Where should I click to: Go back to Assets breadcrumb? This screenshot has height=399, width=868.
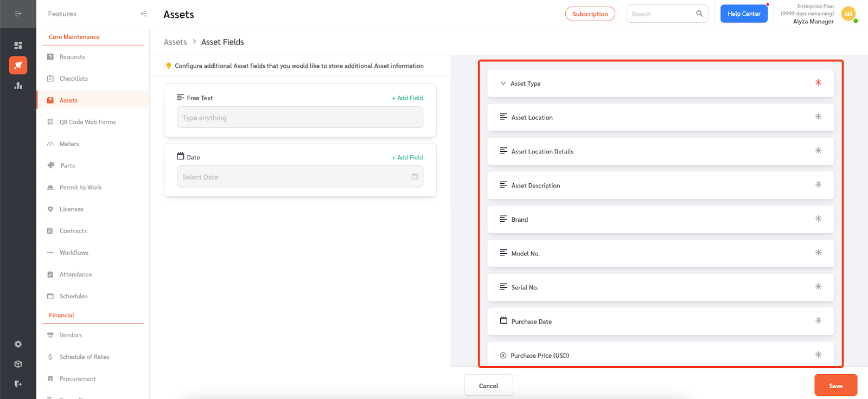click(x=175, y=42)
